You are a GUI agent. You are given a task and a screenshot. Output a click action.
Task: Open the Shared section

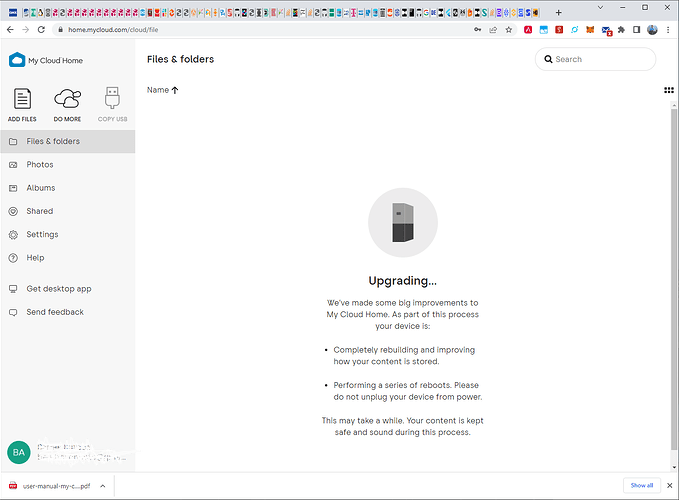click(x=68, y=211)
